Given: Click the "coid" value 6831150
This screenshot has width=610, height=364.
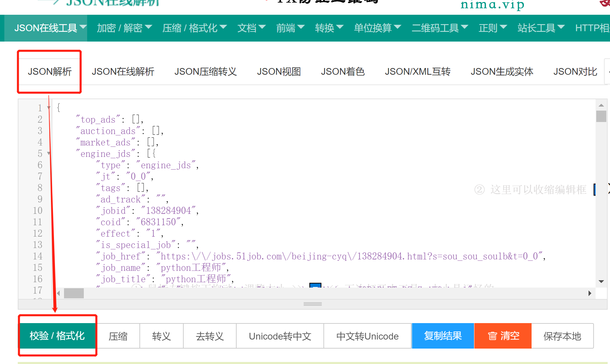Looking at the screenshot, I should click(x=159, y=222).
